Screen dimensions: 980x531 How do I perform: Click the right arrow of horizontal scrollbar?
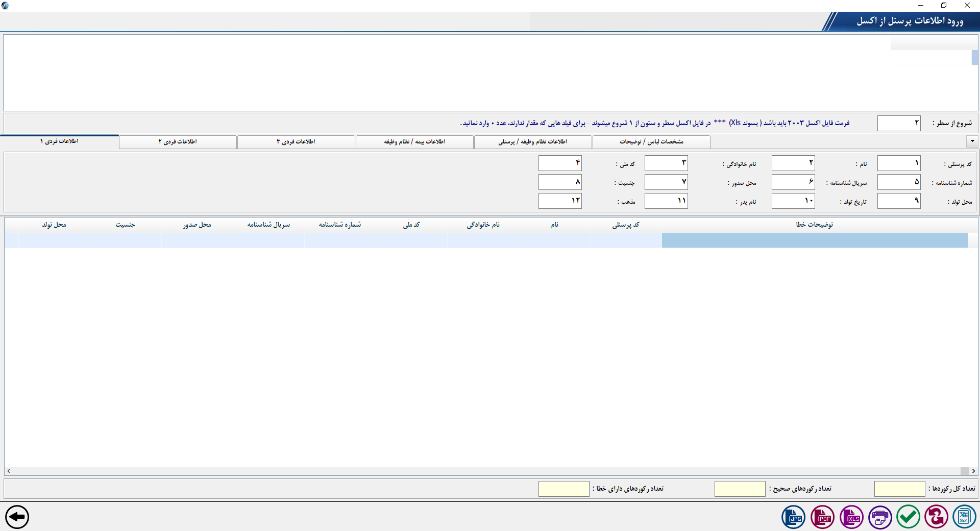tap(973, 471)
